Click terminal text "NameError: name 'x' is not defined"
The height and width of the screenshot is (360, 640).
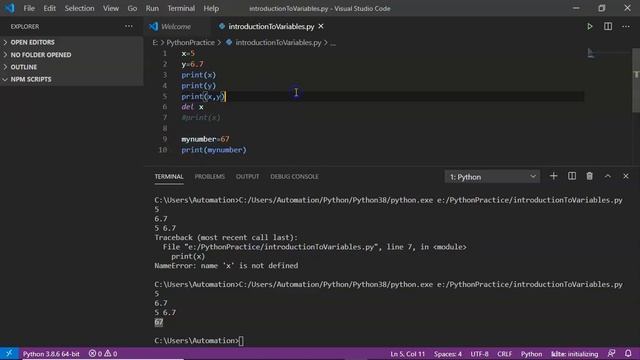click(226, 266)
